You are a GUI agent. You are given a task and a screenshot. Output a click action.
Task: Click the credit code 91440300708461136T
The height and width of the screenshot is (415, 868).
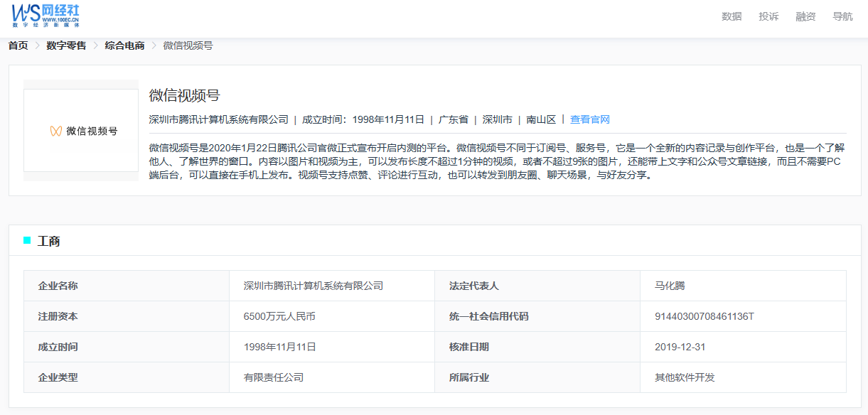(x=704, y=316)
